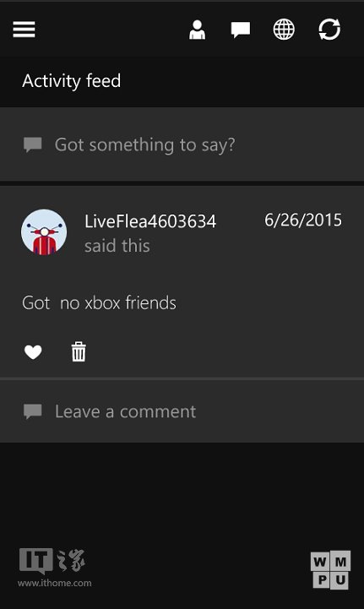Click the IT home logo graphic
364x609 pixels.
52,561
